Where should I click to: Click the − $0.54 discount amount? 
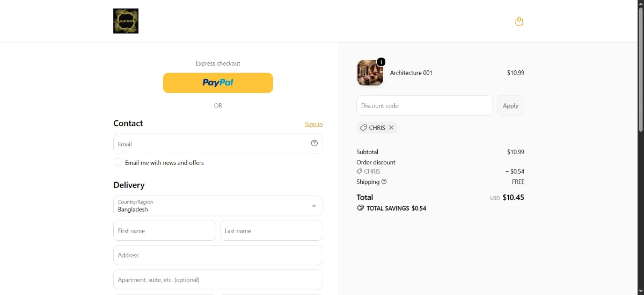[515, 171]
